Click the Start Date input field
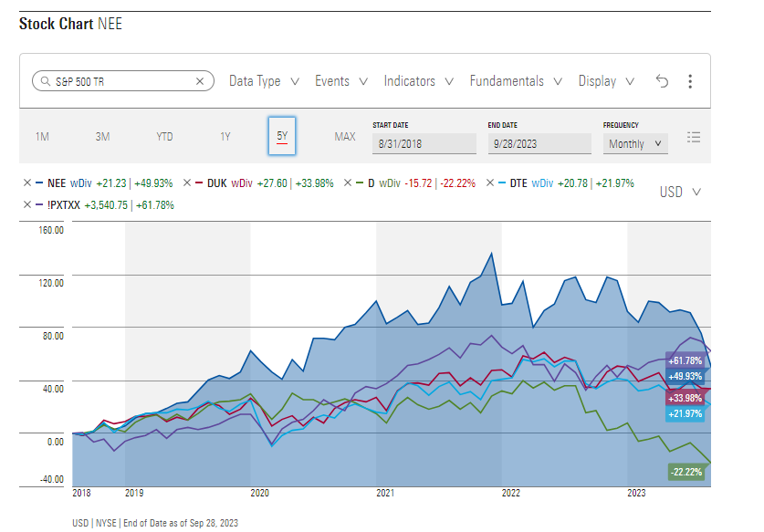This screenshot has width=764, height=532. point(424,143)
